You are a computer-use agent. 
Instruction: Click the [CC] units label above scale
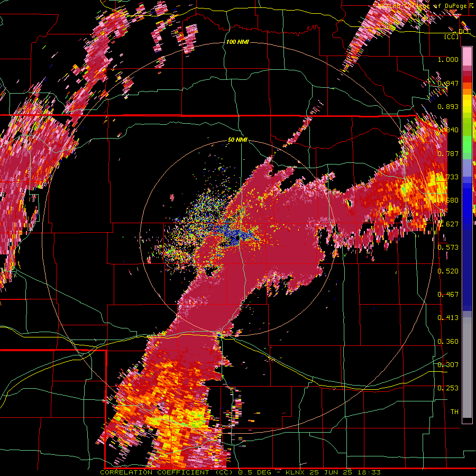click(452, 36)
